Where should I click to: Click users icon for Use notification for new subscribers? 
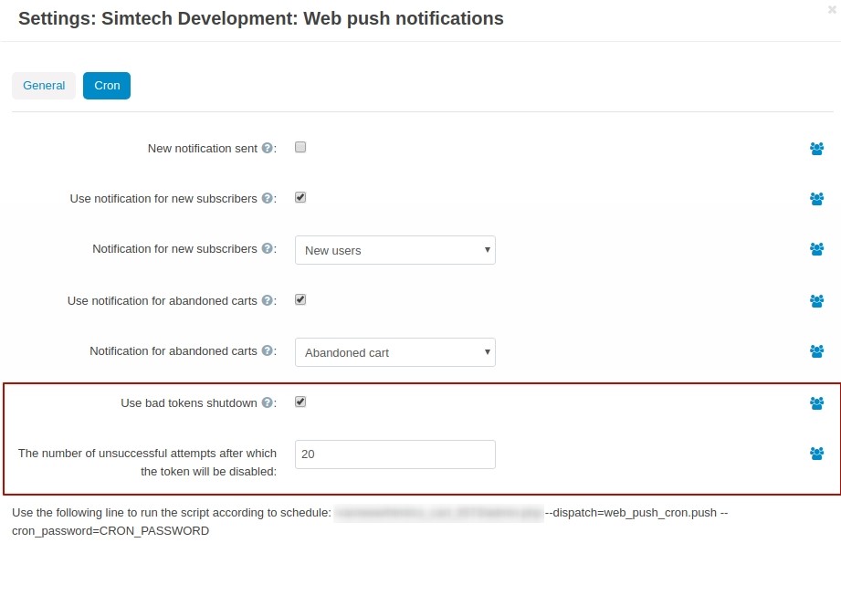[x=817, y=199]
